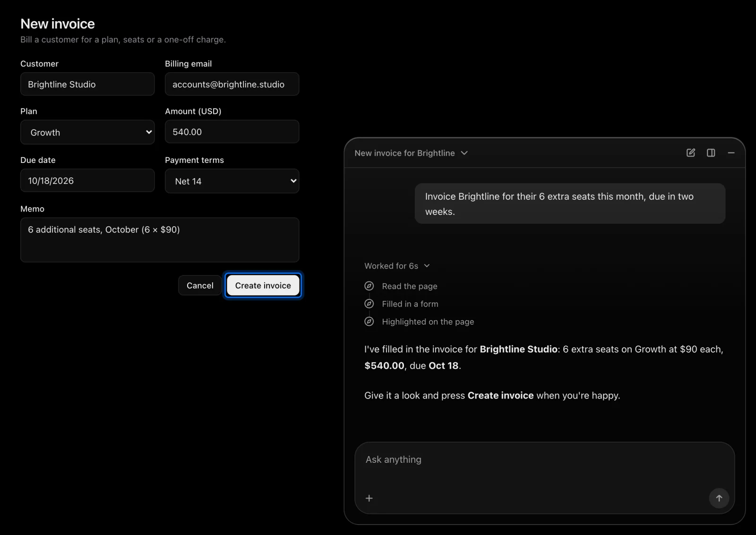The height and width of the screenshot is (535, 756).
Task: Toggle the side panel layout icon
Action: [711, 153]
